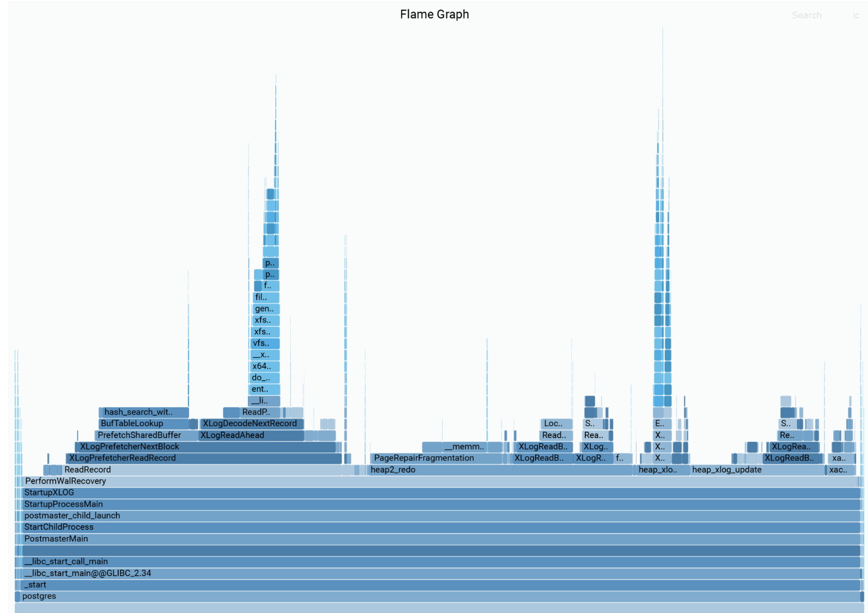Select the truncated "Read.." frame below Loc..

[x=556, y=435]
